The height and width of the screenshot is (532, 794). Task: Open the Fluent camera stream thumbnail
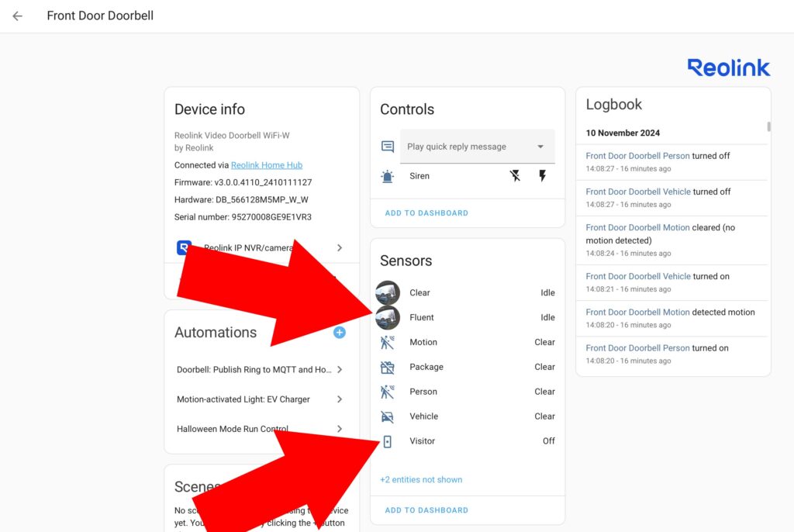click(x=388, y=318)
